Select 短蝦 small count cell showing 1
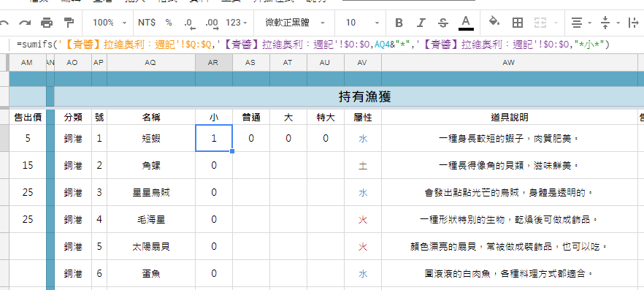644x290 pixels. click(x=213, y=139)
